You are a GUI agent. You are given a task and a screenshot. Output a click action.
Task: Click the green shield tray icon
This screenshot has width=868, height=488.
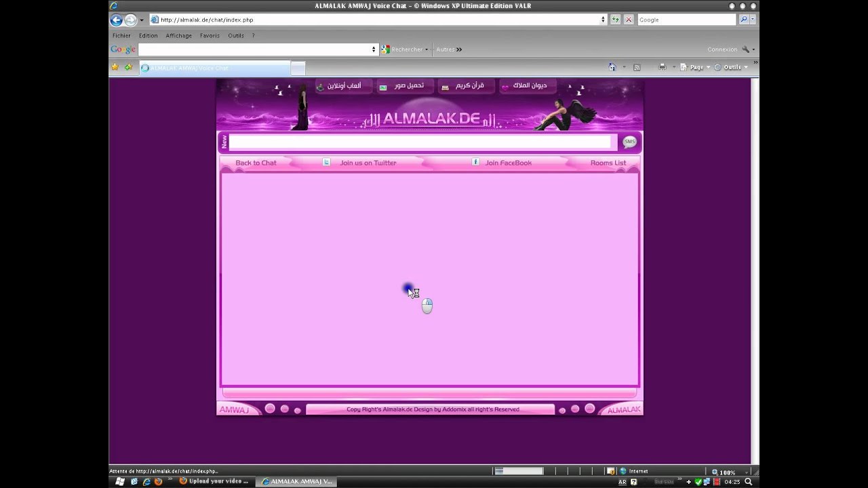pos(698,482)
